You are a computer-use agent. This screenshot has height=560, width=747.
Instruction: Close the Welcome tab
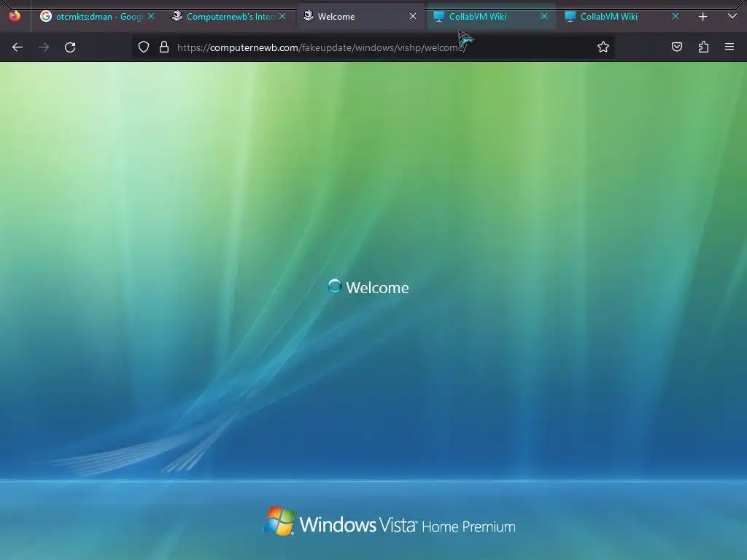[413, 16]
